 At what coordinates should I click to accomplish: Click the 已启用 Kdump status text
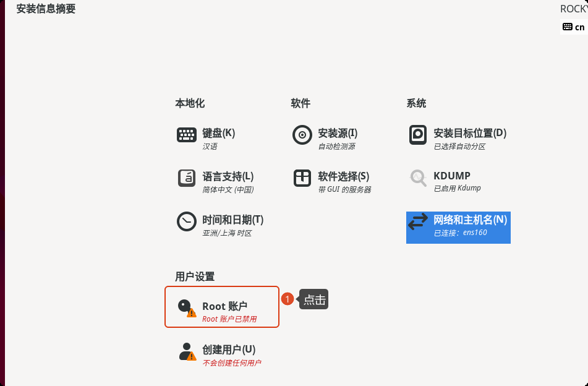(x=457, y=188)
